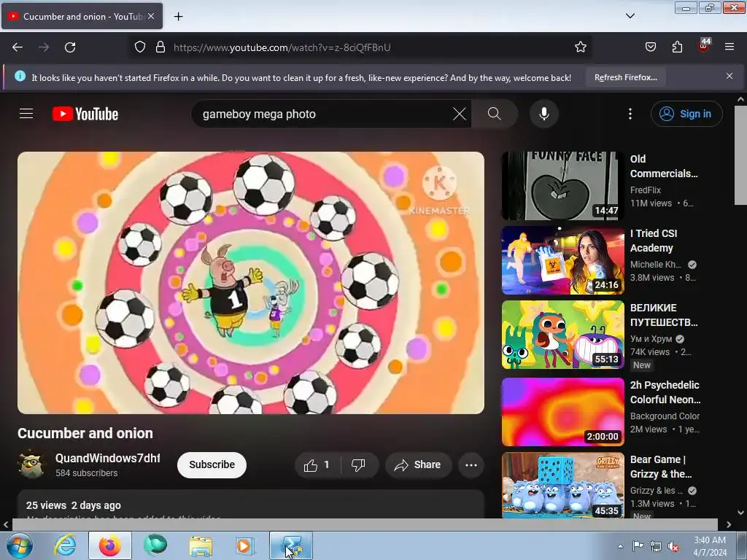Go to YouTube home via logo
Viewport: 747px width, 560px height.
coord(85,114)
